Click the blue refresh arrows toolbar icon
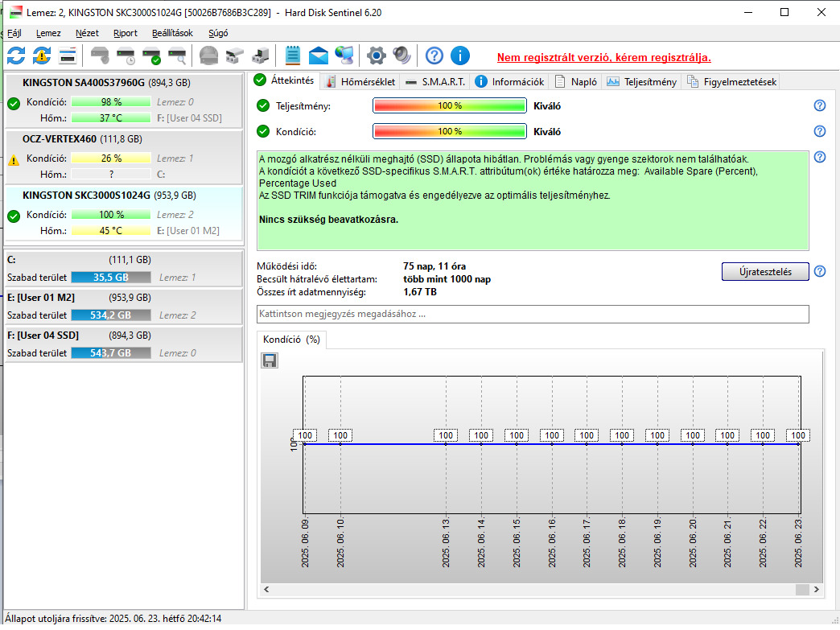Image resolution: width=840 pixels, height=630 pixels. pyautogui.click(x=16, y=56)
